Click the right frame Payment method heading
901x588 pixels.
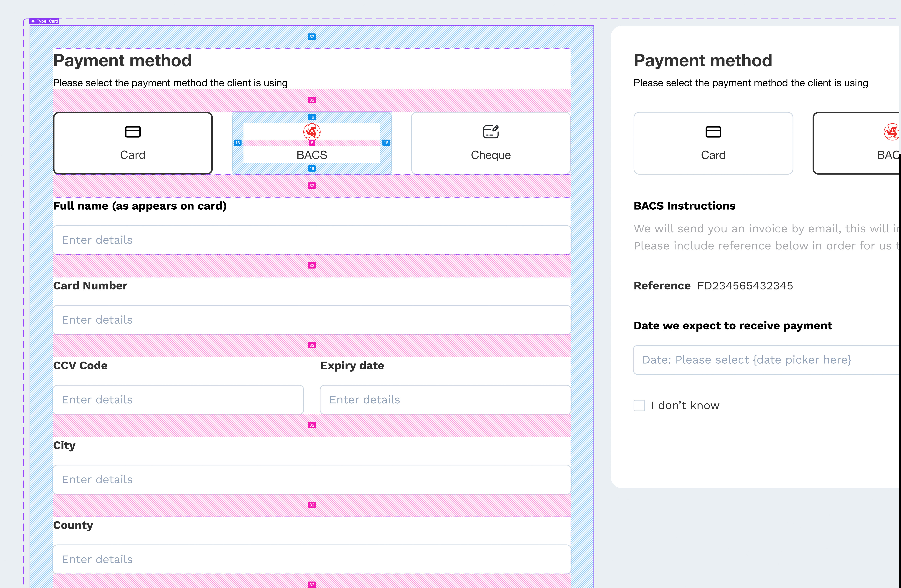coord(703,61)
